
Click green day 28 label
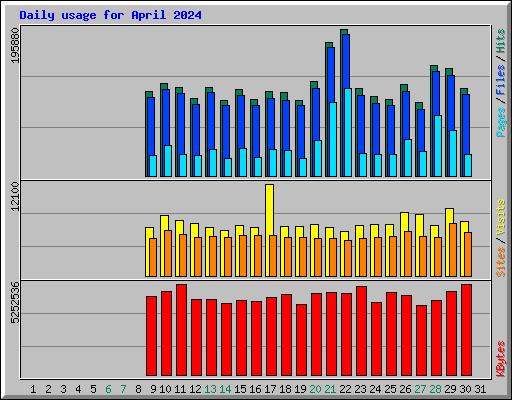(435, 389)
